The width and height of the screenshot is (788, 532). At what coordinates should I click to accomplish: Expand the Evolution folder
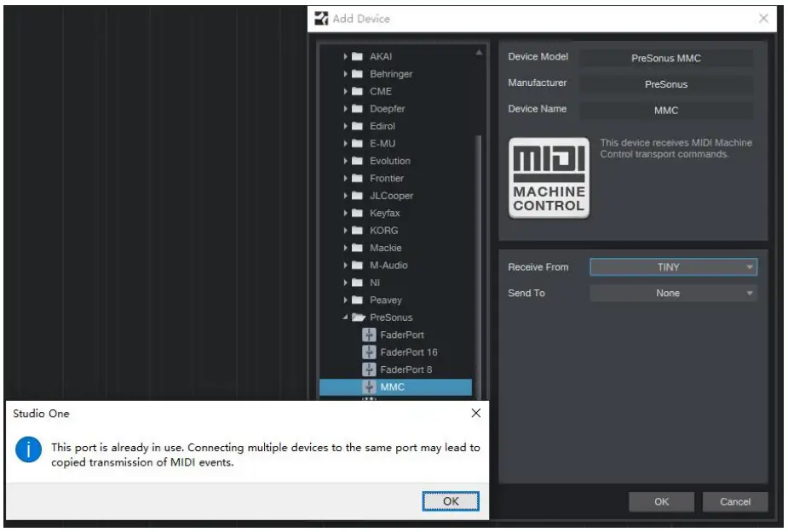345,161
